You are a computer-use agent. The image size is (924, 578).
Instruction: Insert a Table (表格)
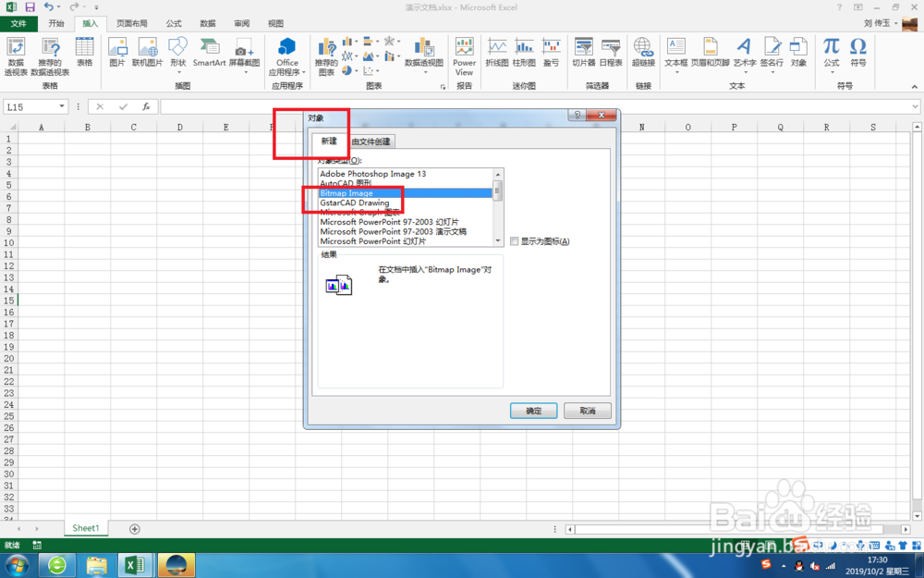coord(85,52)
